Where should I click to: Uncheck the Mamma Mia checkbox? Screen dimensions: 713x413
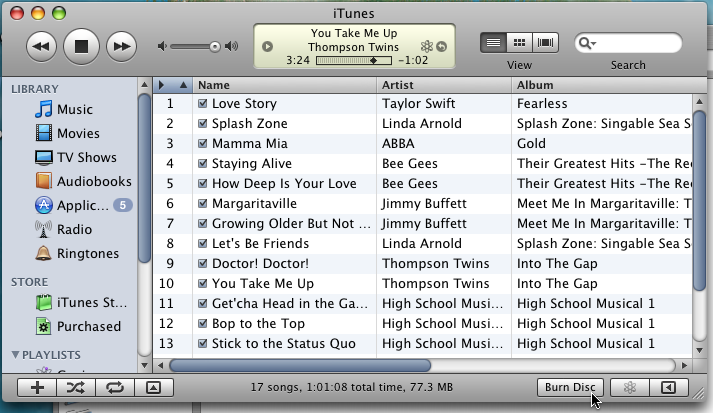coord(203,144)
